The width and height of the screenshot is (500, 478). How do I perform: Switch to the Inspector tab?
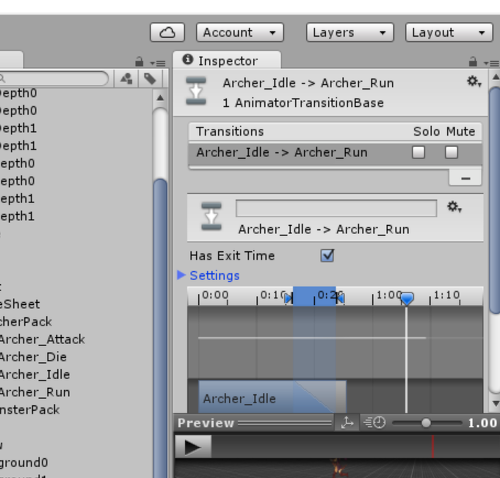coord(227,61)
